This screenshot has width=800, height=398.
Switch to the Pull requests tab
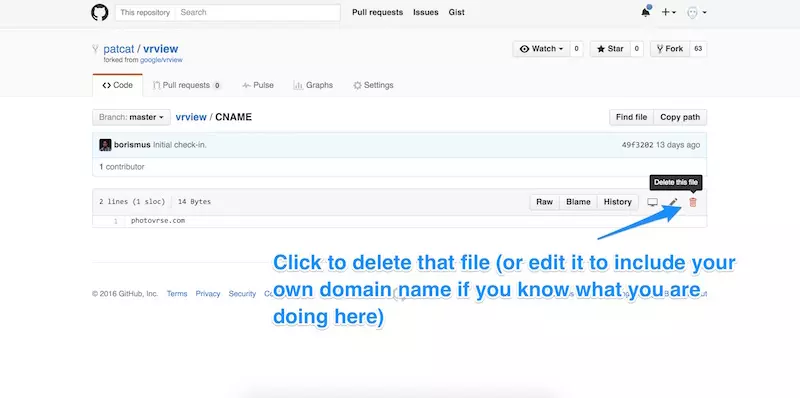pos(187,85)
